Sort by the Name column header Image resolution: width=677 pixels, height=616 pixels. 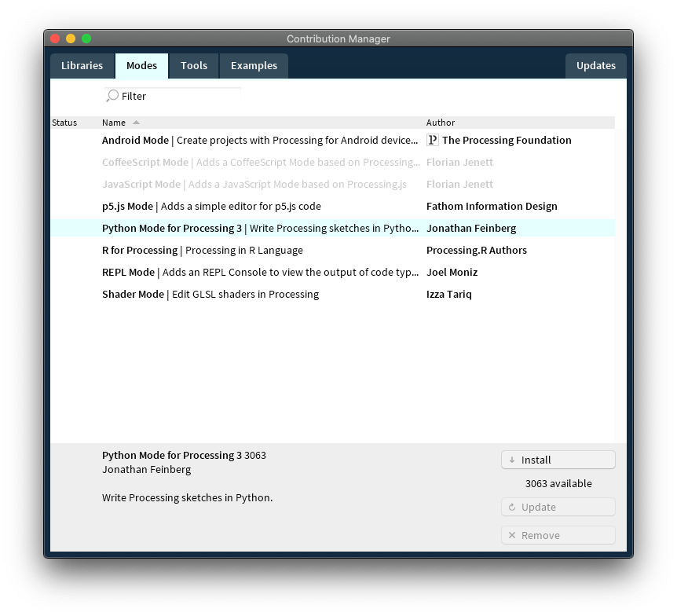(114, 123)
